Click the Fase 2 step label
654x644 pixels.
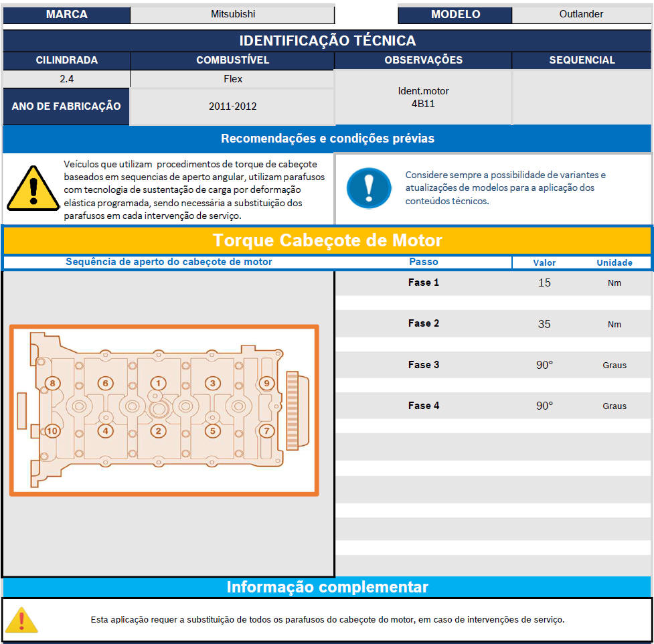point(423,323)
